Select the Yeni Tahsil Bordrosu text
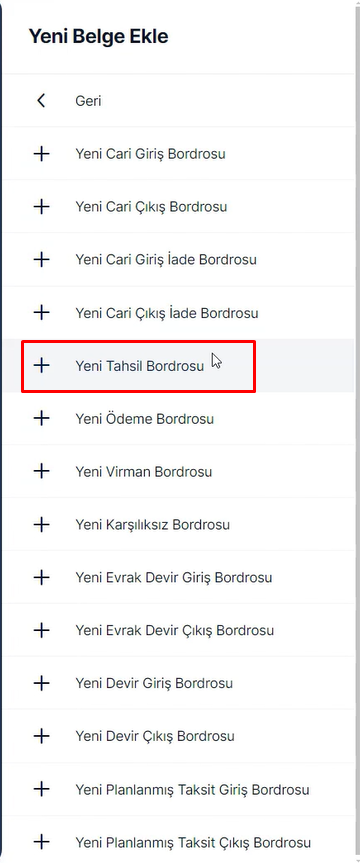 (x=139, y=366)
